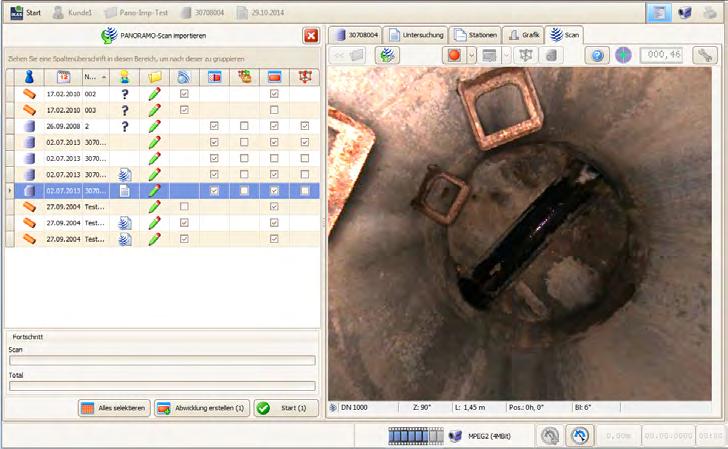Click the film strip indicator in status bar
Viewport: 728px width, 449px height.
(416, 436)
